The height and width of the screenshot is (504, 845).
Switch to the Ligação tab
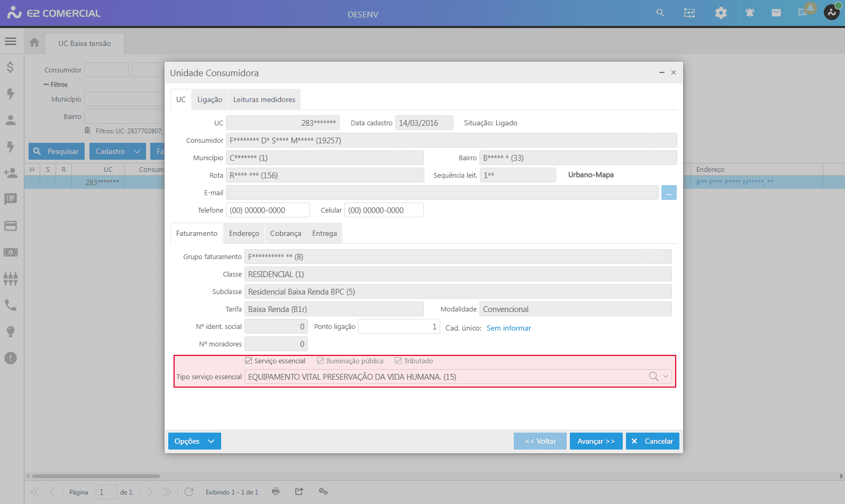(x=210, y=99)
